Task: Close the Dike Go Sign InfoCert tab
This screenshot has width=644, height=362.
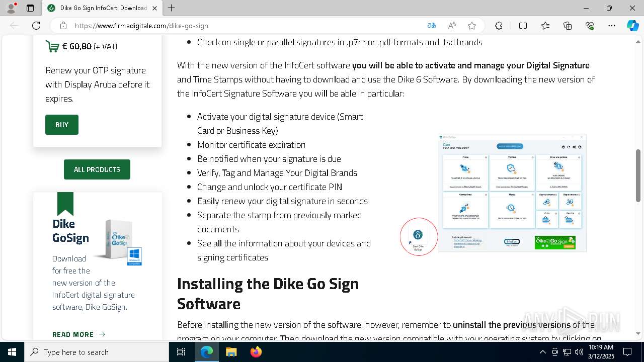Action: [x=154, y=8]
